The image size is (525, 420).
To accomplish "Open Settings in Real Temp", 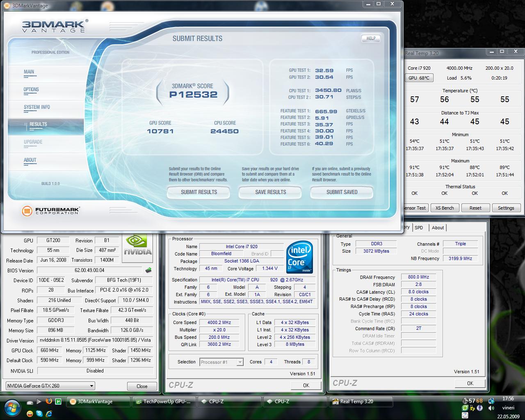I will (506, 208).
